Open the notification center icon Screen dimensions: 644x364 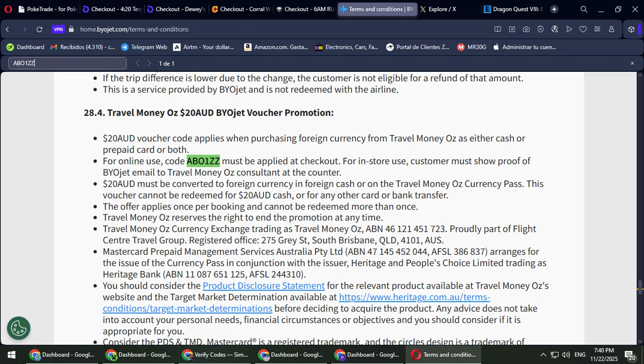click(630, 355)
